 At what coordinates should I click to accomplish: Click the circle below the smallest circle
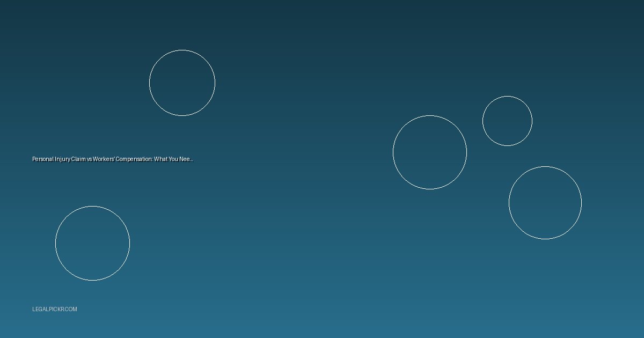[x=545, y=203]
